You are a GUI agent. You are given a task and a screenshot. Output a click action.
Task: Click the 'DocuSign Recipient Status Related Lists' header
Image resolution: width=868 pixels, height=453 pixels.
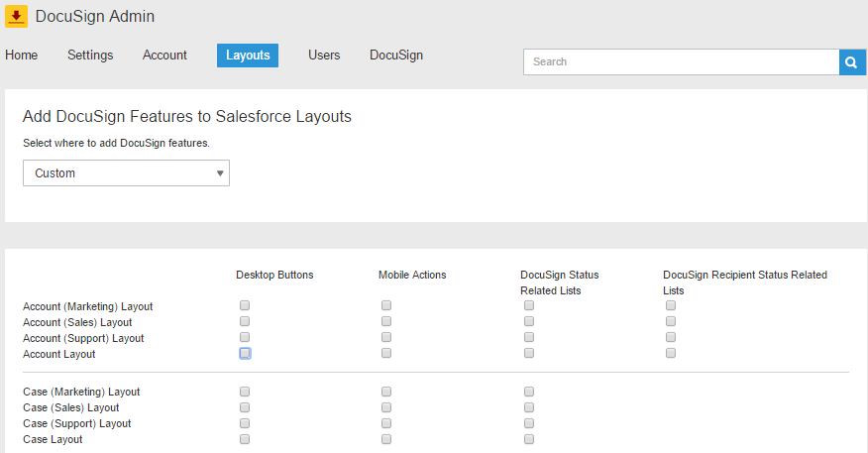pyautogui.click(x=745, y=283)
